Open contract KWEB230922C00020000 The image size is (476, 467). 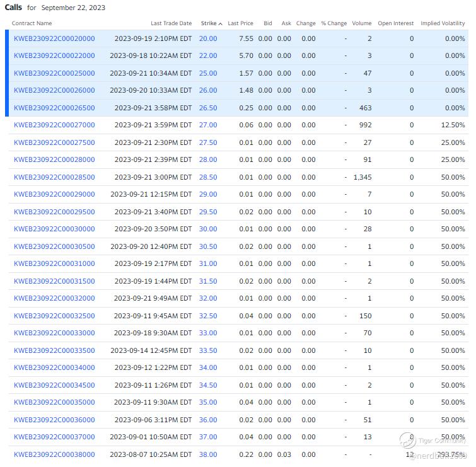point(54,38)
